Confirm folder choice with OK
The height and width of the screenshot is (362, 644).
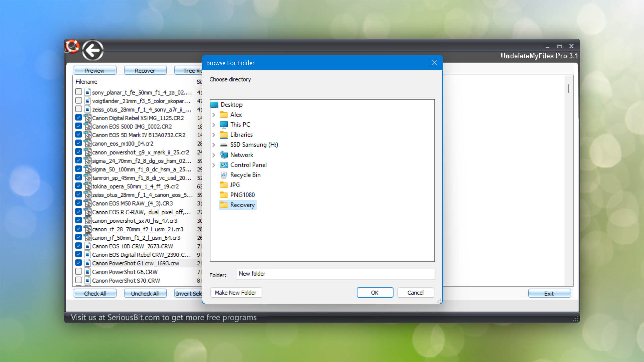pos(375,293)
